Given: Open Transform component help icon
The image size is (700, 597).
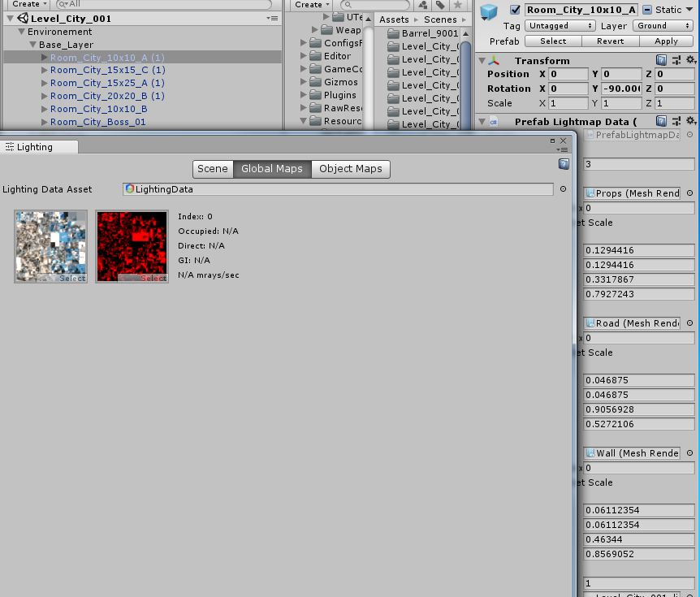Looking at the screenshot, I should pyautogui.click(x=661, y=60).
